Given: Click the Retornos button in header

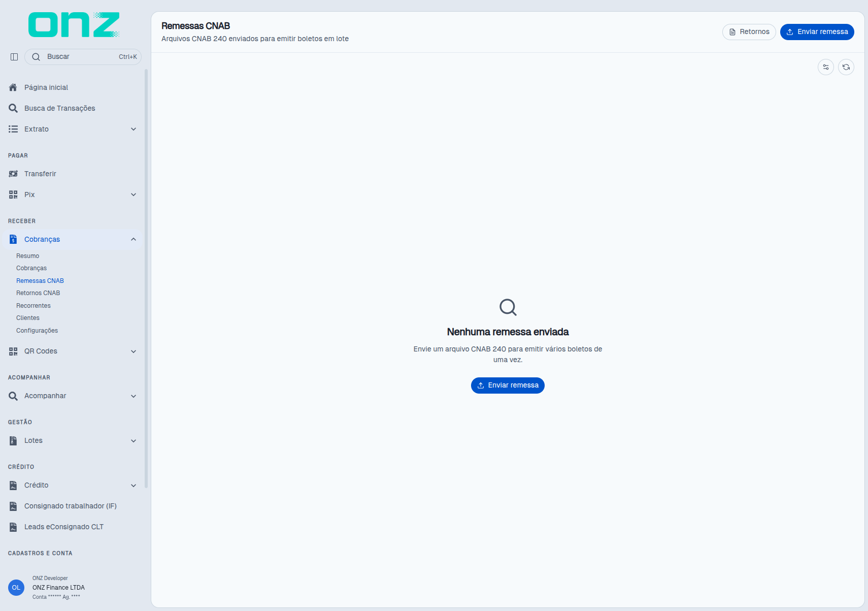Looking at the screenshot, I should [749, 32].
